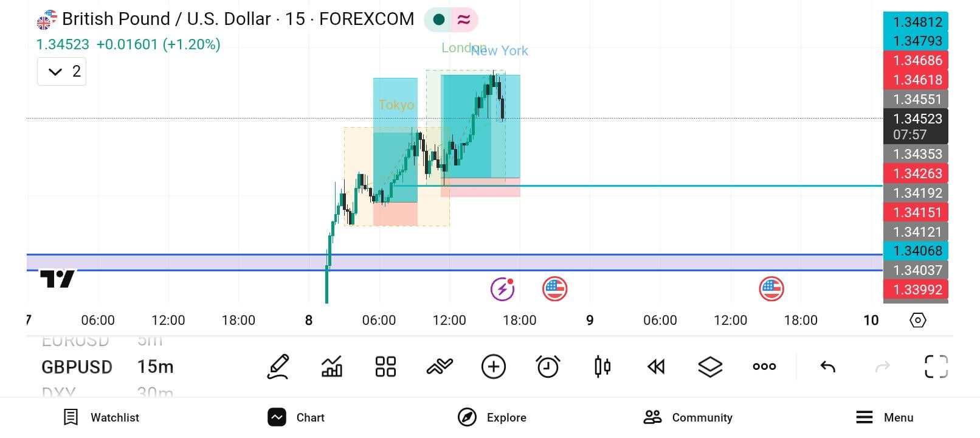Toggle the green market status pill
The image size is (980, 438).
[x=439, y=19]
